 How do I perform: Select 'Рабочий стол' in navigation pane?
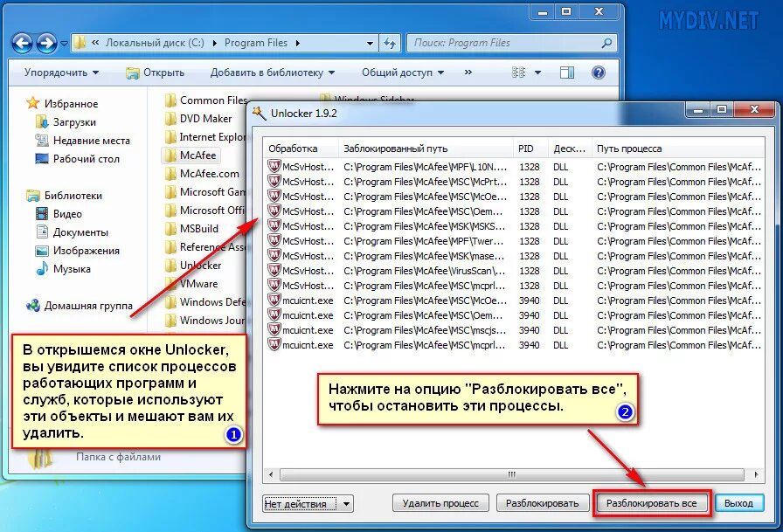click(78, 159)
